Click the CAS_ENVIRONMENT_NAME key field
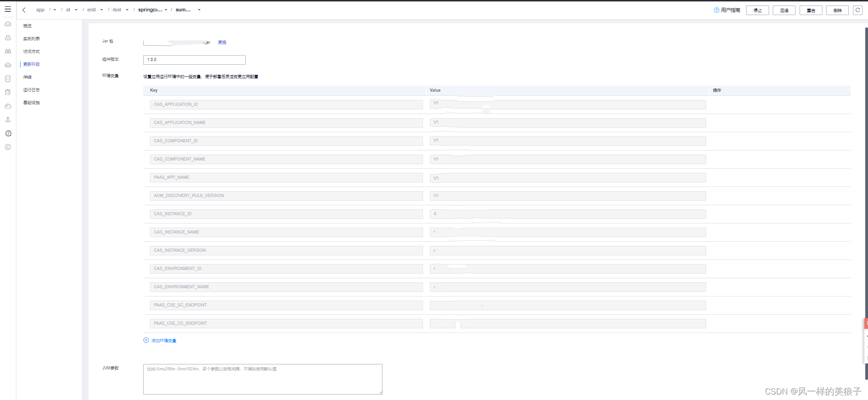Screen dimensions: 868x400 click(286, 287)
